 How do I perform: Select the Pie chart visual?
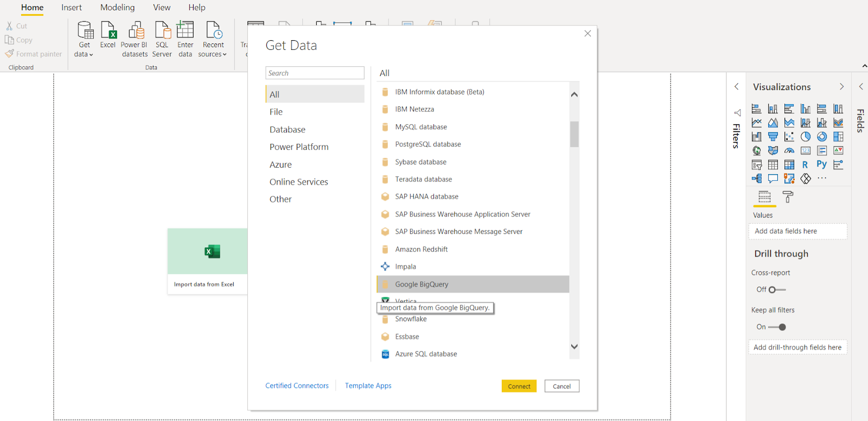tap(806, 137)
